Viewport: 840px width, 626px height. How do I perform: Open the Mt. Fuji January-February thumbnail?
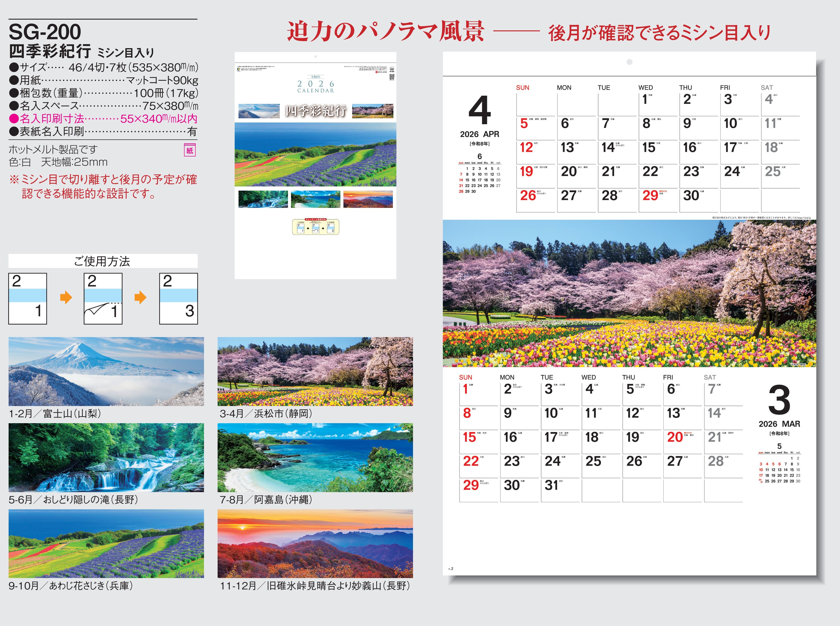(106, 371)
